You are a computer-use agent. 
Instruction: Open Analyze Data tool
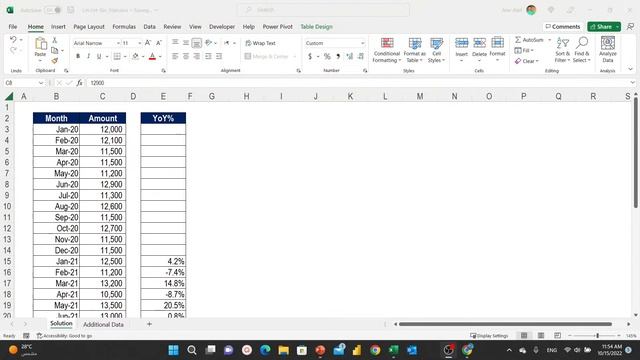click(608, 49)
